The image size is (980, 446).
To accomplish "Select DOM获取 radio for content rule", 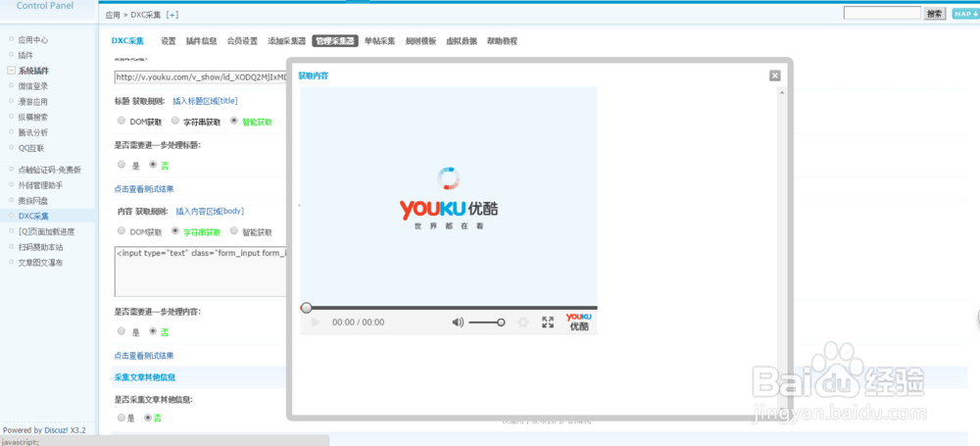I will click(122, 230).
